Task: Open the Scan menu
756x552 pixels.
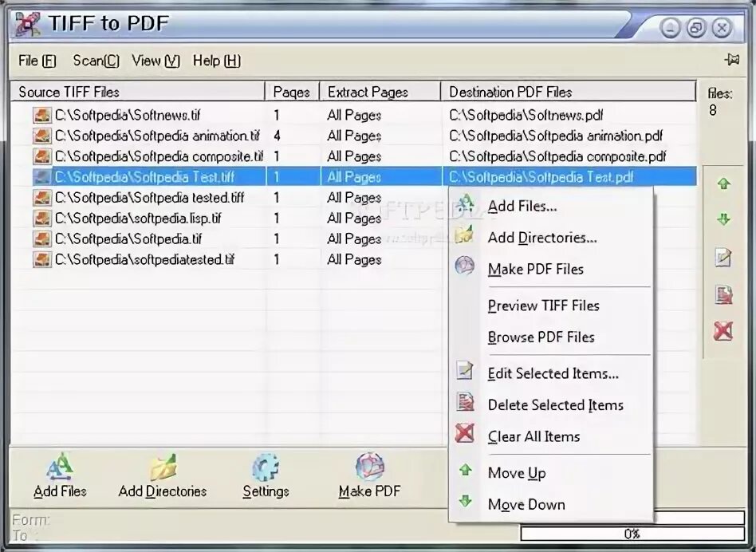Action: (x=96, y=61)
